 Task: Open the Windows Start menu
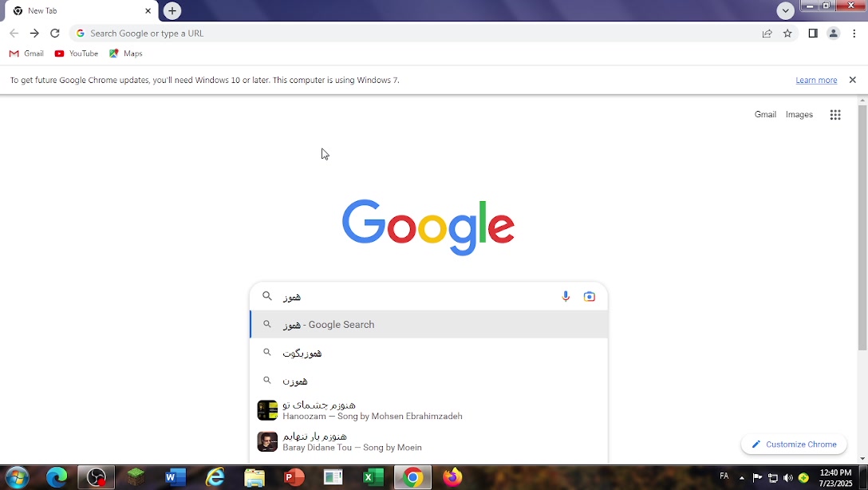(16, 477)
